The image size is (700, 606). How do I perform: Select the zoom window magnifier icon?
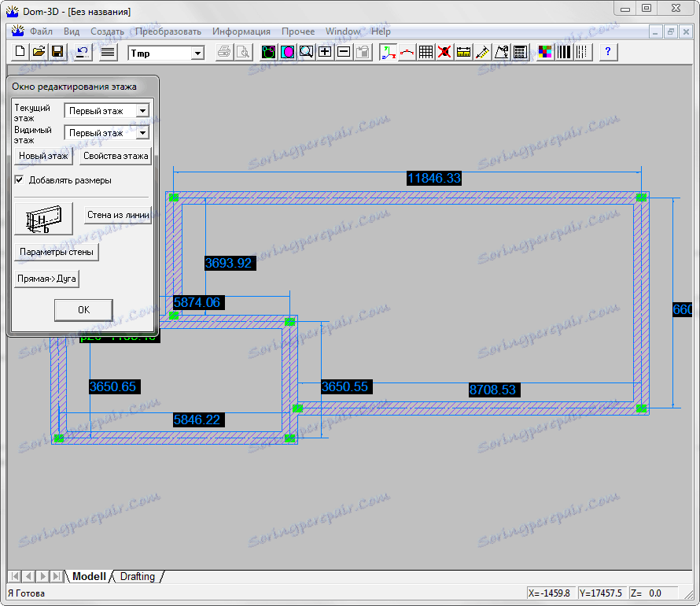(x=306, y=52)
